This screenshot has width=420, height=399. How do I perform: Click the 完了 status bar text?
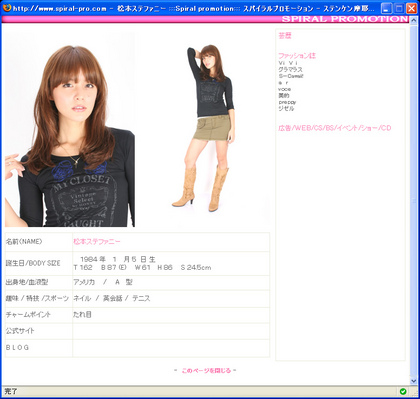pyautogui.click(x=11, y=391)
